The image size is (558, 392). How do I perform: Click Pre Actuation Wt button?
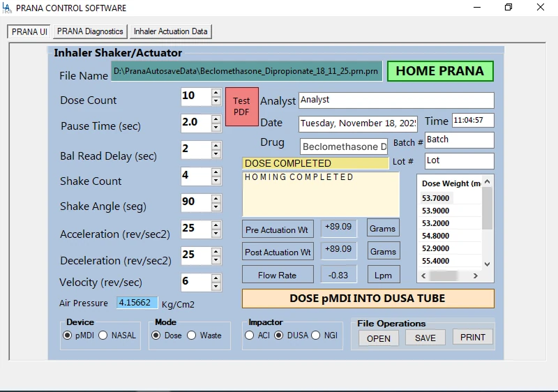[x=278, y=229]
